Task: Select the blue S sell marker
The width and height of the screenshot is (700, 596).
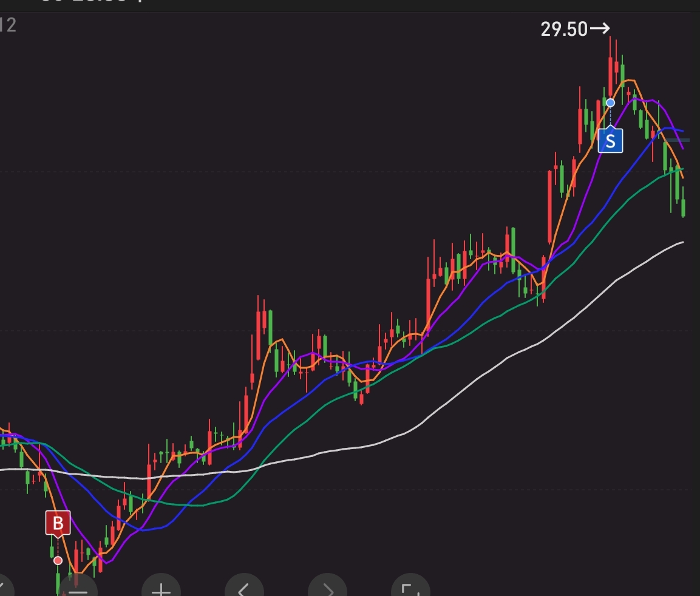Action: click(610, 141)
